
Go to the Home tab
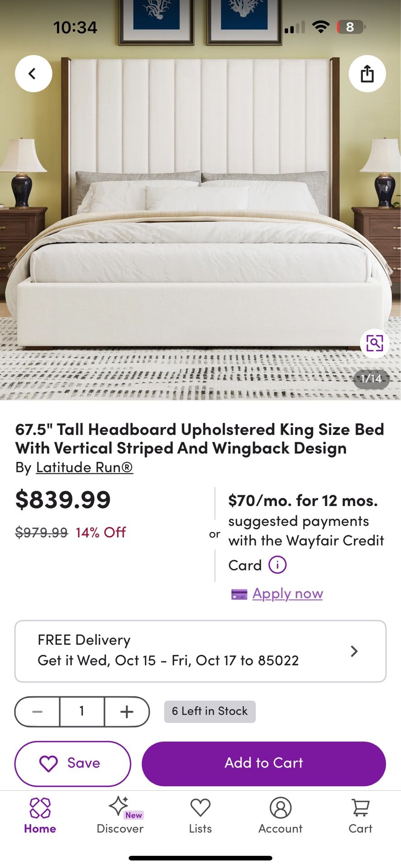40,816
